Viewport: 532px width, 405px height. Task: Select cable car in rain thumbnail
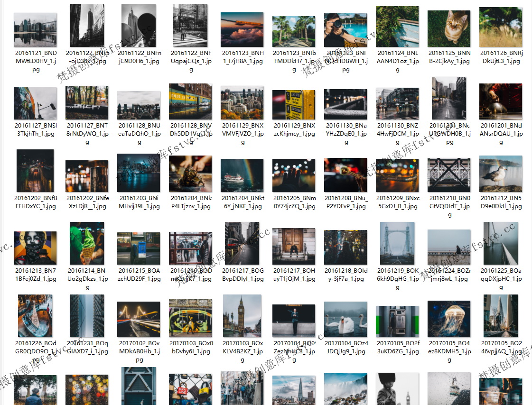(449, 389)
